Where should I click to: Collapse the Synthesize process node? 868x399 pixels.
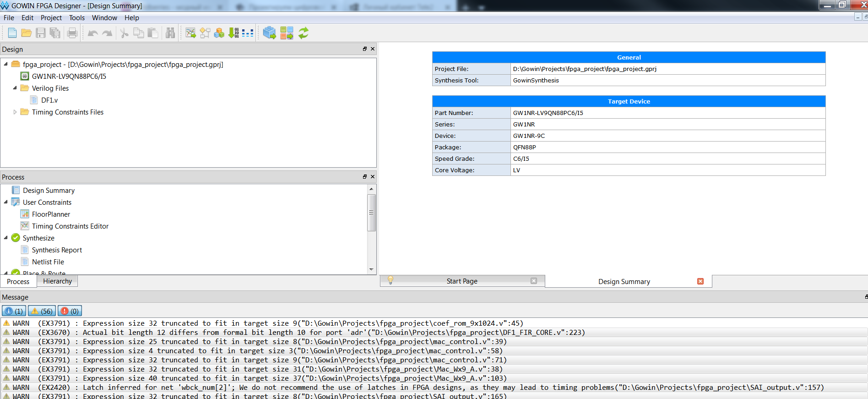tap(6, 238)
